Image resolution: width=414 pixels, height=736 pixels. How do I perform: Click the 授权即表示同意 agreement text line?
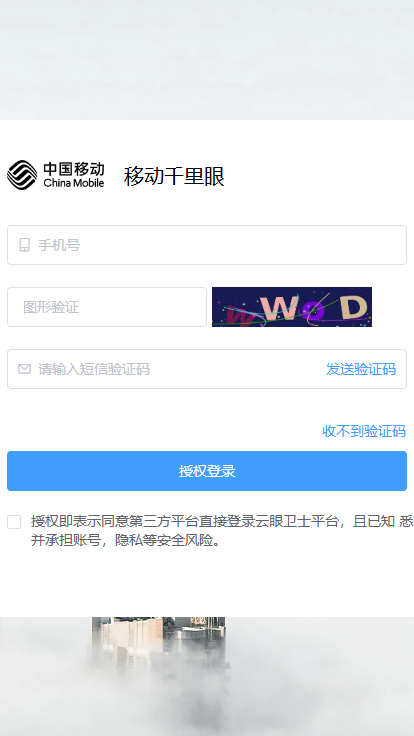pos(222,521)
